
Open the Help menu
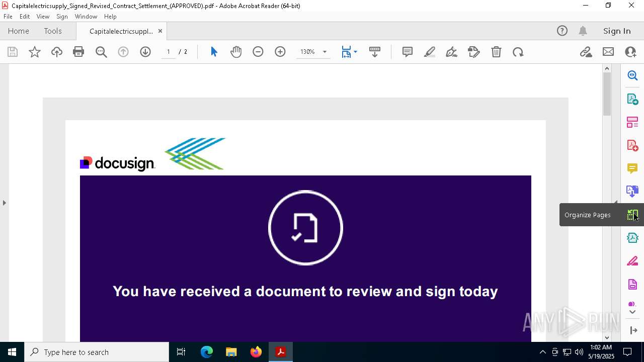[x=110, y=17]
